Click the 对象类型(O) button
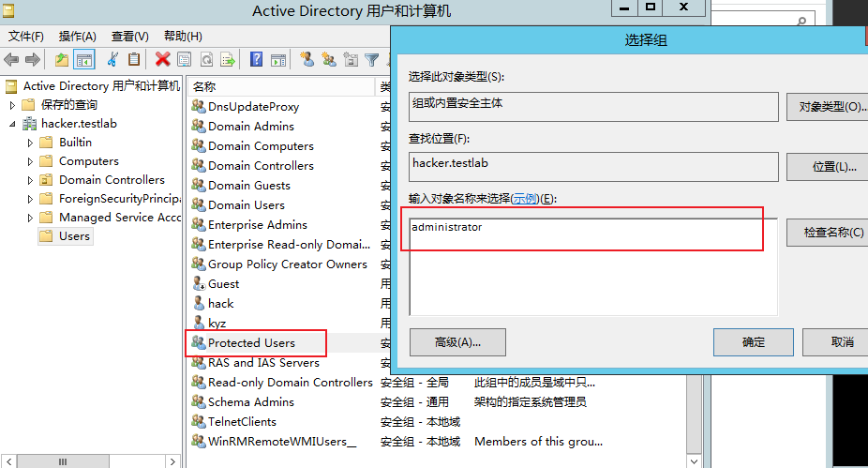 coord(827,107)
